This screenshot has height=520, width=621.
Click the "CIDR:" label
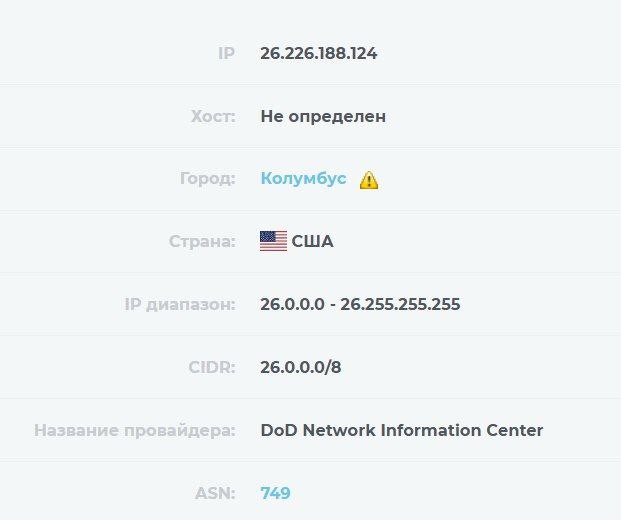pos(211,367)
